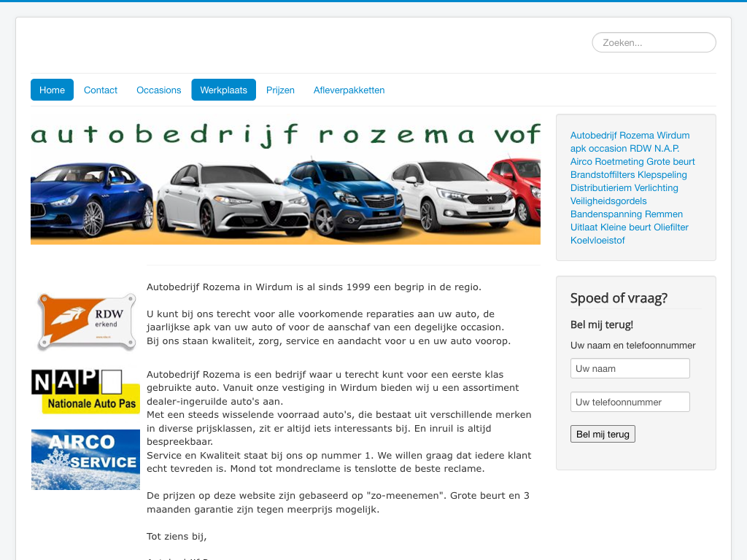Click the Nationale Auto Pas logo
This screenshot has width=747, height=560.
click(85, 392)
